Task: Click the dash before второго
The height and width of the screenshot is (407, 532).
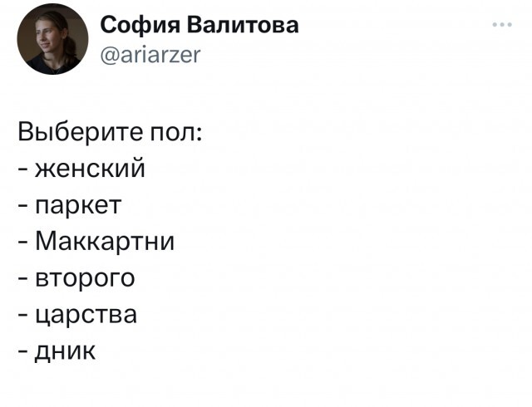Action: click(x=24, y=279)
